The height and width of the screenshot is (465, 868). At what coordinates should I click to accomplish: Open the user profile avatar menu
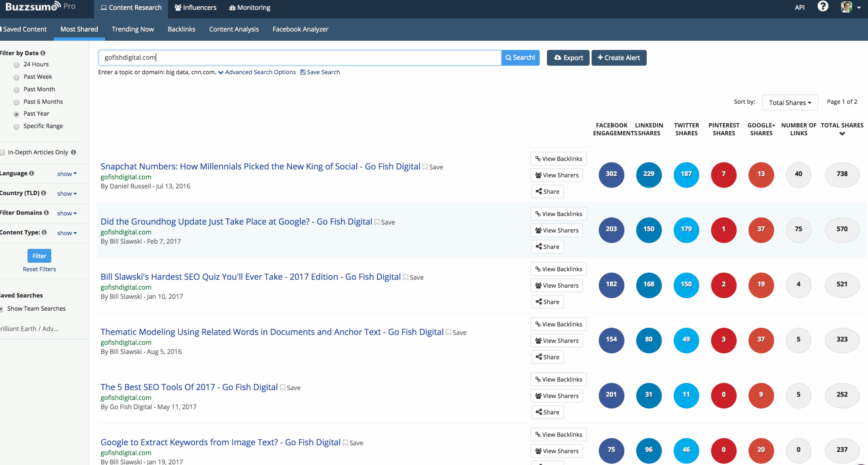(850, 7)
